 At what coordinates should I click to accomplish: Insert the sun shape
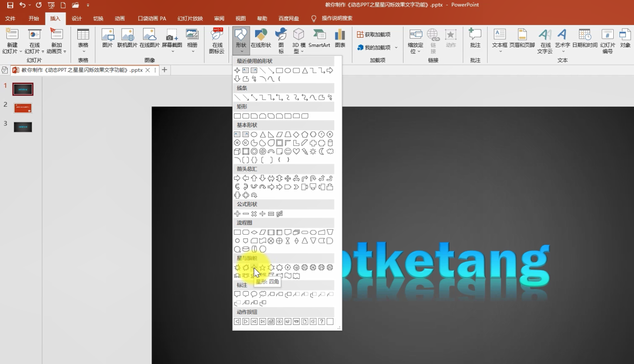(x=313, y=152)
